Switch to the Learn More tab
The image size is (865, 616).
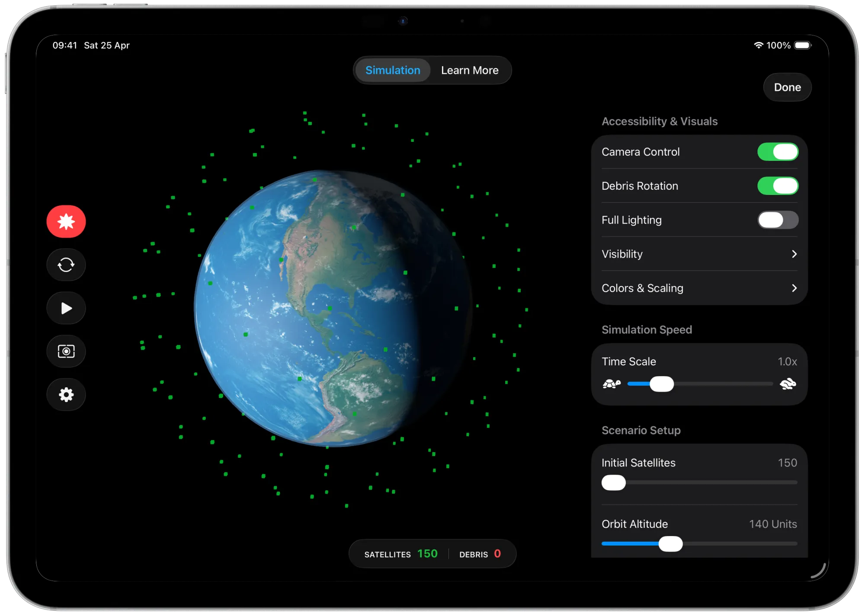pos(470,70)
